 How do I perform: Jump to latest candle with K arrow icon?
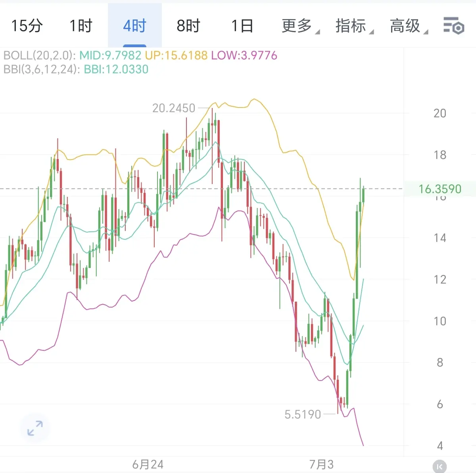click(440, 467)
